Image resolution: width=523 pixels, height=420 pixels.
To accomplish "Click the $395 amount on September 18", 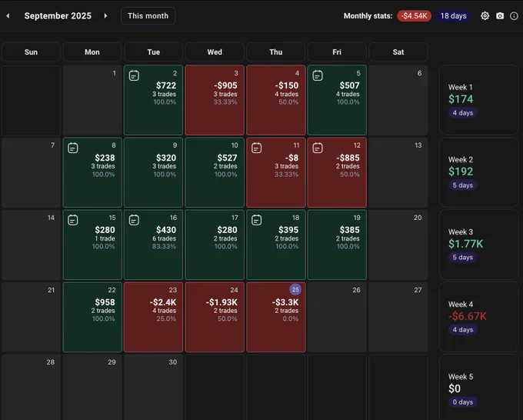I will tap(288, 230).
